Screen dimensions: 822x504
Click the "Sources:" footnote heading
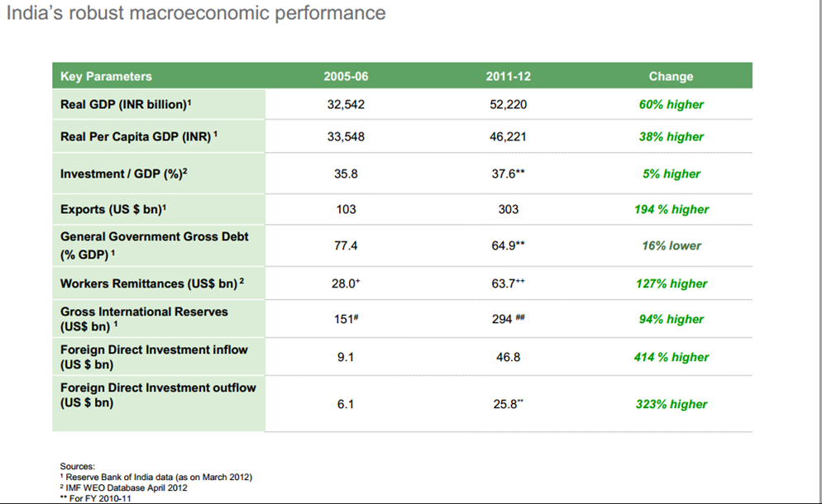(77, 466)
